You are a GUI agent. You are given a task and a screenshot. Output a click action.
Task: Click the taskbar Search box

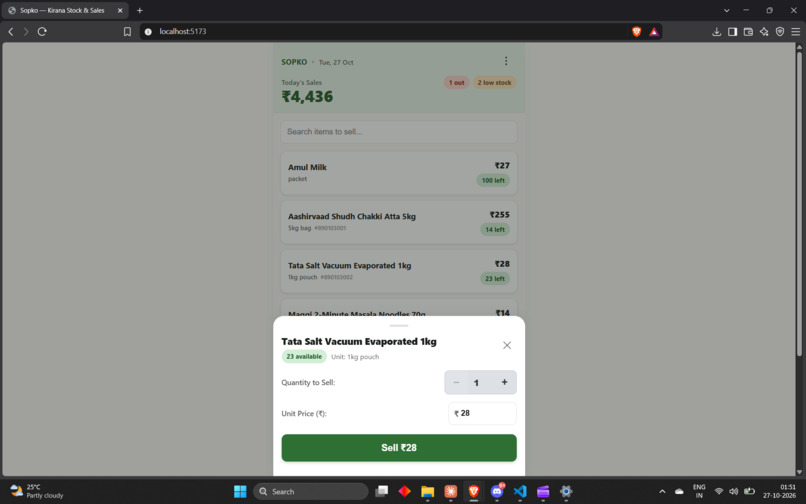310,492
